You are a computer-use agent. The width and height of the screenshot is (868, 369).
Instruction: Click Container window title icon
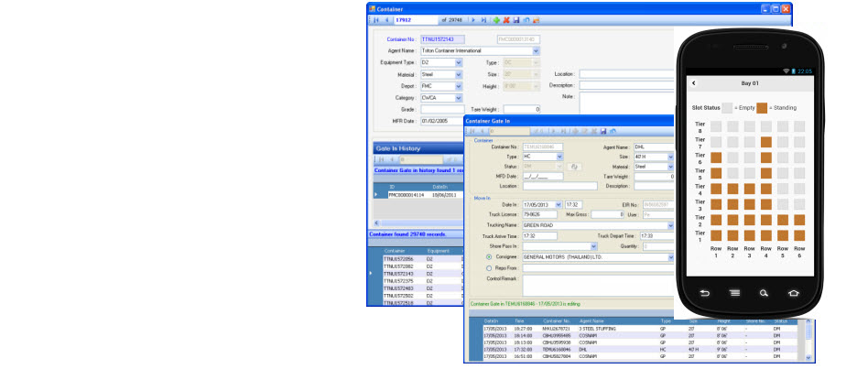click(x=372, y=9)
